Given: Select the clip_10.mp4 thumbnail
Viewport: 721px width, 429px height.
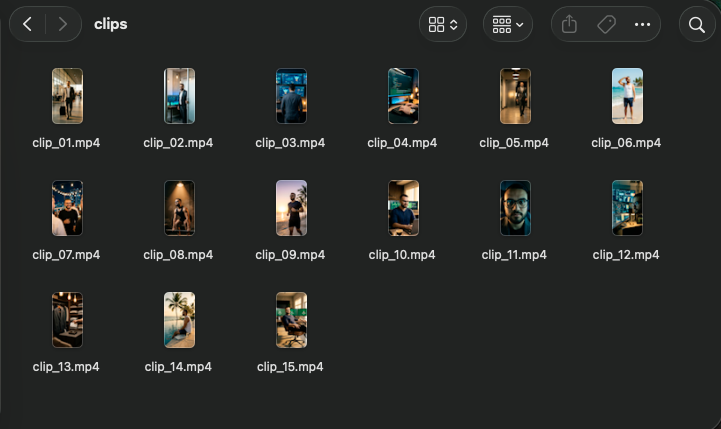Looking at the screenshot, I should 403,208.
